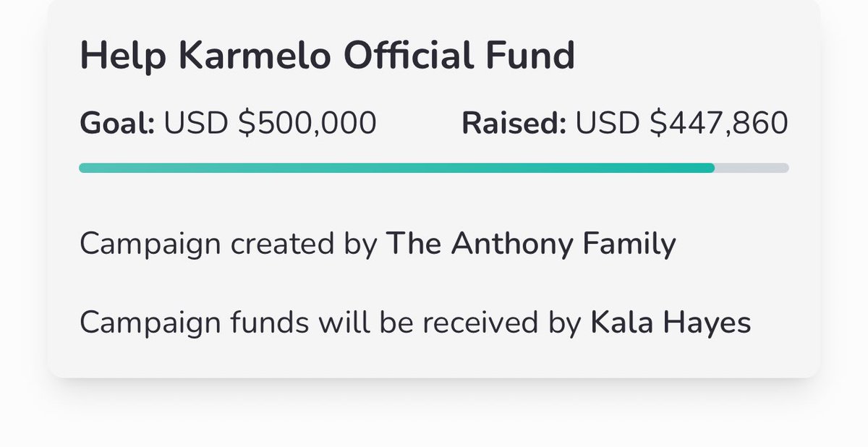
Task: Open "The Anthony Family" creator name
Action: 531,244
